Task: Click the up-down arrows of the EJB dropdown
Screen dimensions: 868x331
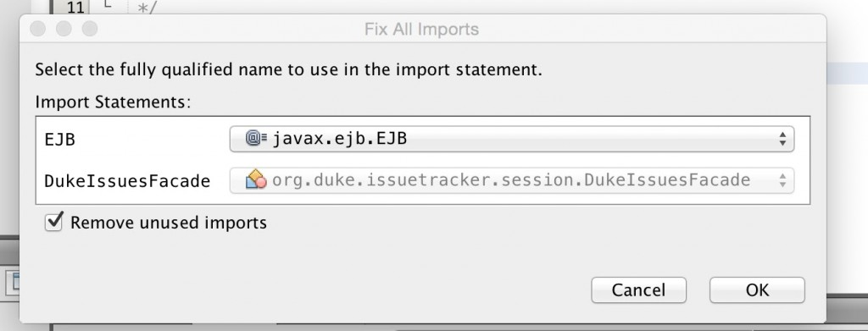Action: 782,139
